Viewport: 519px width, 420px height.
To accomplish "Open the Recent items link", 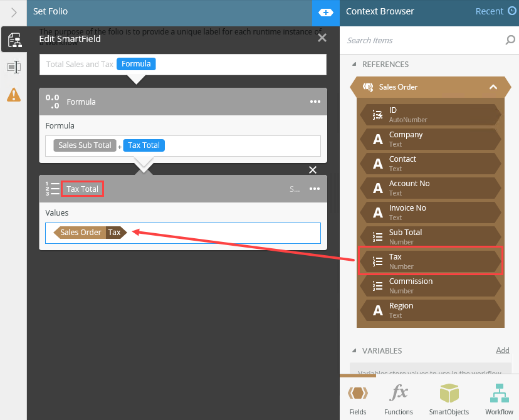I will (489, 11).
